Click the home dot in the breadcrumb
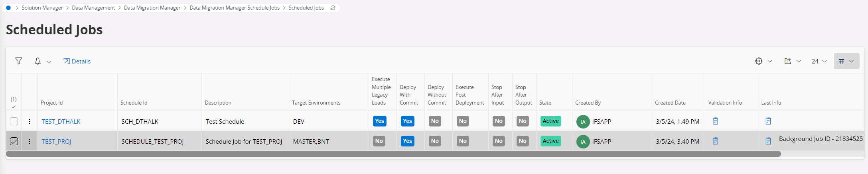Image resolution: width=868 pixels, height=174 pixels. (x=8, y=8)
